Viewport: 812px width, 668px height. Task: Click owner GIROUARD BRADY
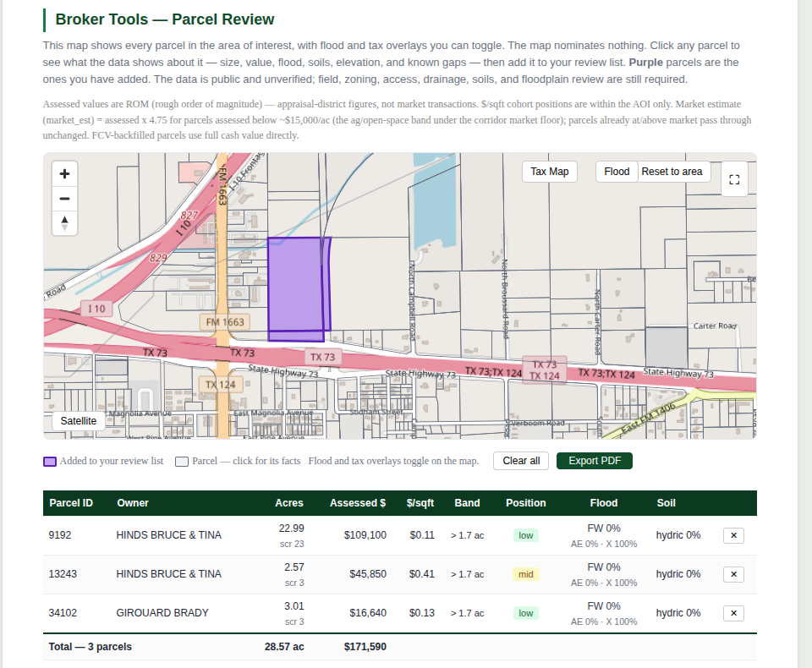(162, 612)
